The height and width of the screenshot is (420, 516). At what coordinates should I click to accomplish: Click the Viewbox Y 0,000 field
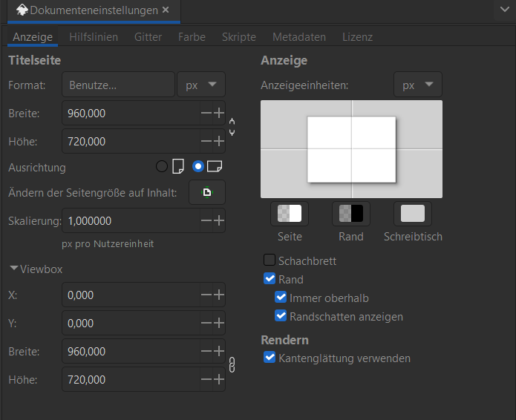tap(131, 323)
